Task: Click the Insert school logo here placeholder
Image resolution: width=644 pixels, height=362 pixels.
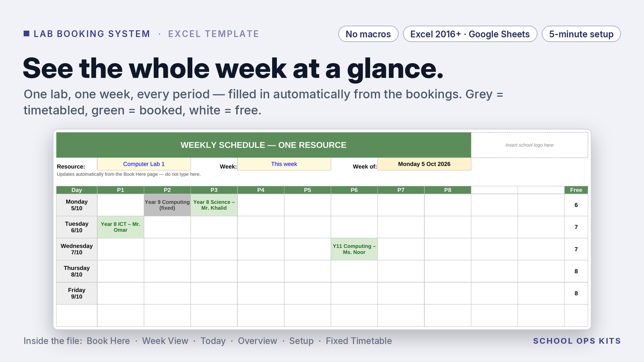Action: pos(529,145)
